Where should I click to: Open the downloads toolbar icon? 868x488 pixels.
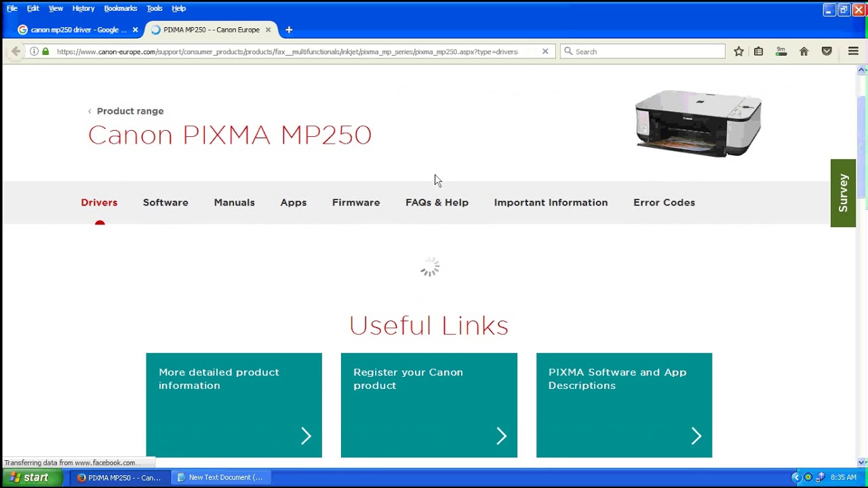[781, 52]
